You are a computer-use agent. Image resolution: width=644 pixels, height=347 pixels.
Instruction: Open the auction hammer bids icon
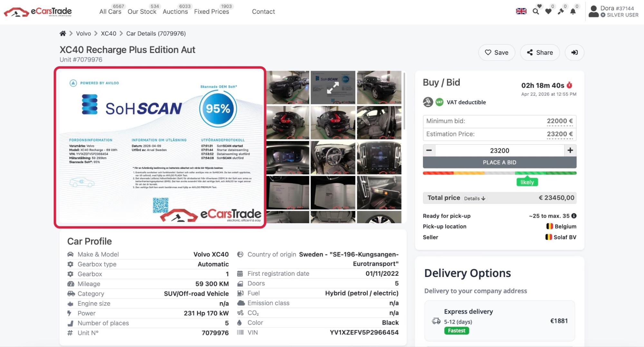[x=561, y=12]
